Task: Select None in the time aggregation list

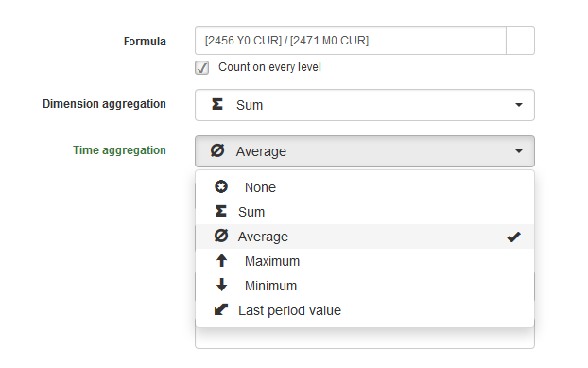Action: click(x=365, y=187)
